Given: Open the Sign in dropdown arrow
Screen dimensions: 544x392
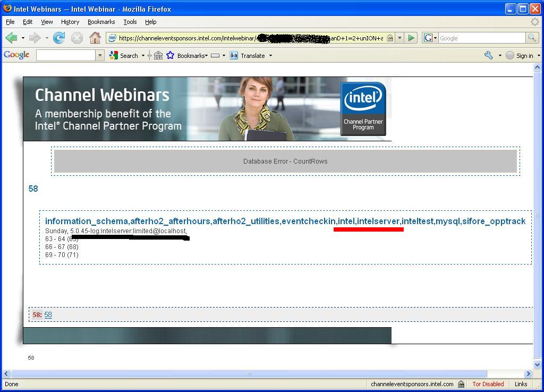Looking at the screenshot, I should coord(539,55).
